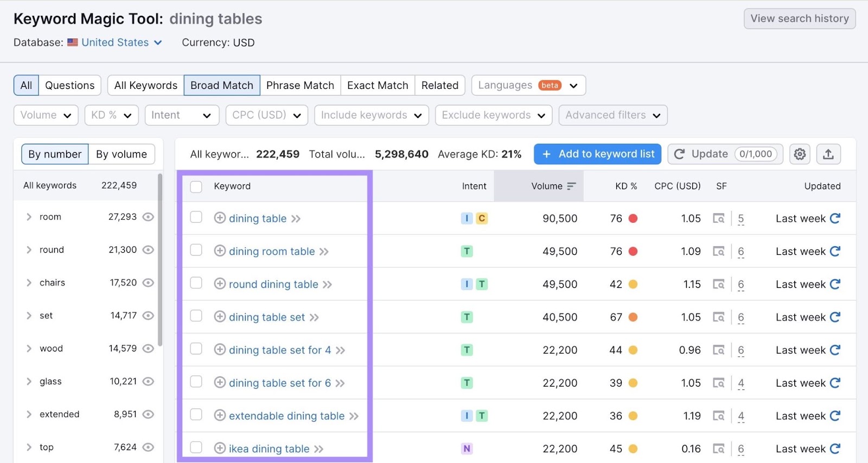This screenshot has height=463, width=868.
Task: Switch to Related tab
Action: (440, 85)
